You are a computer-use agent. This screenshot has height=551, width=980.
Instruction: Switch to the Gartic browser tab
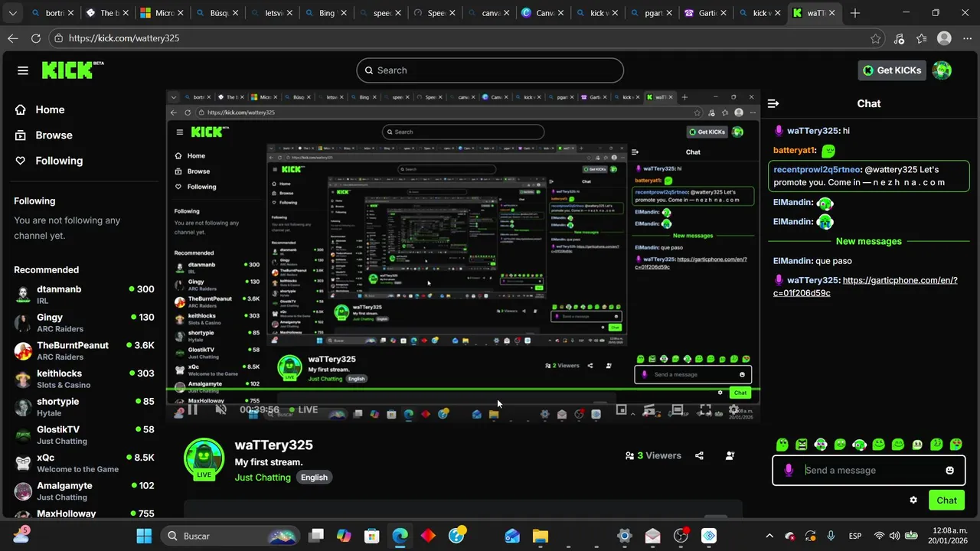click(x=704, y=13)
